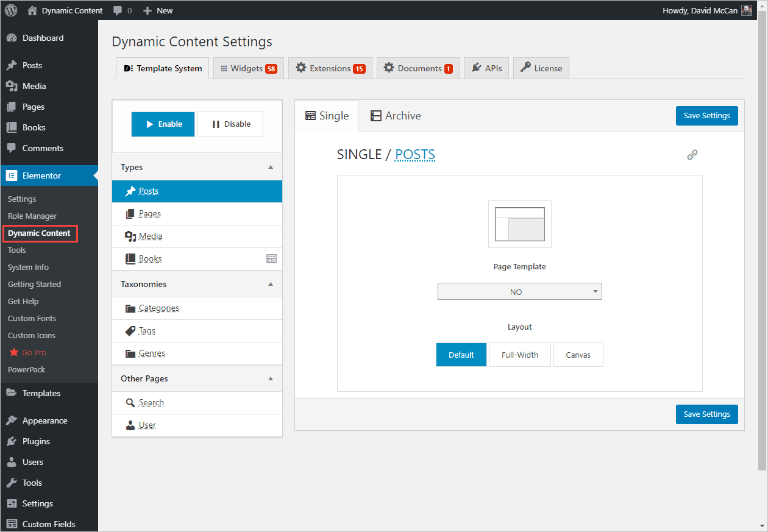Open the comments bubble icon in admin bar
The width and height of the screenshot is (768, 532).
tap(118, 10)
